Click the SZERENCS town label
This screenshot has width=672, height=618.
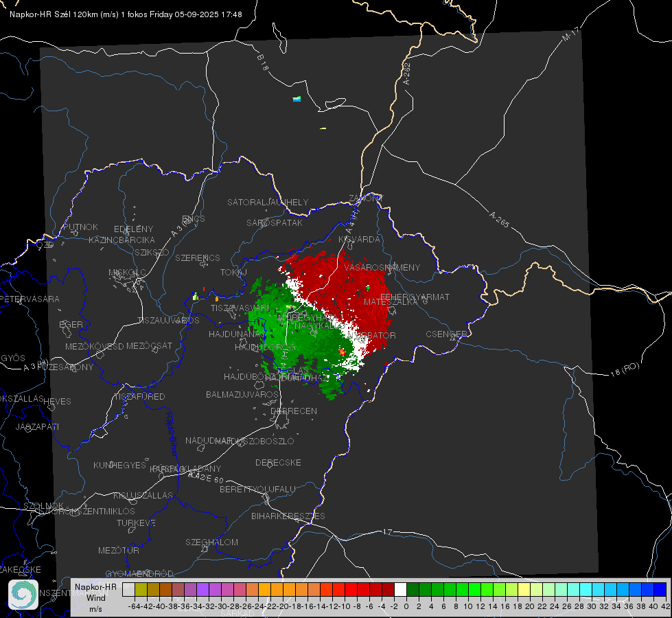[198, 257]
